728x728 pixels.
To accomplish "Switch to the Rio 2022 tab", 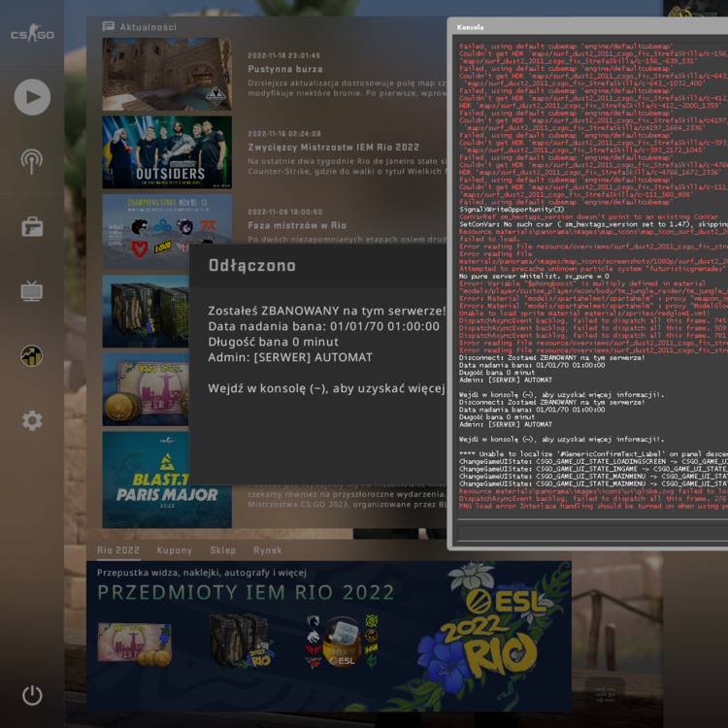I will (117, 550).
